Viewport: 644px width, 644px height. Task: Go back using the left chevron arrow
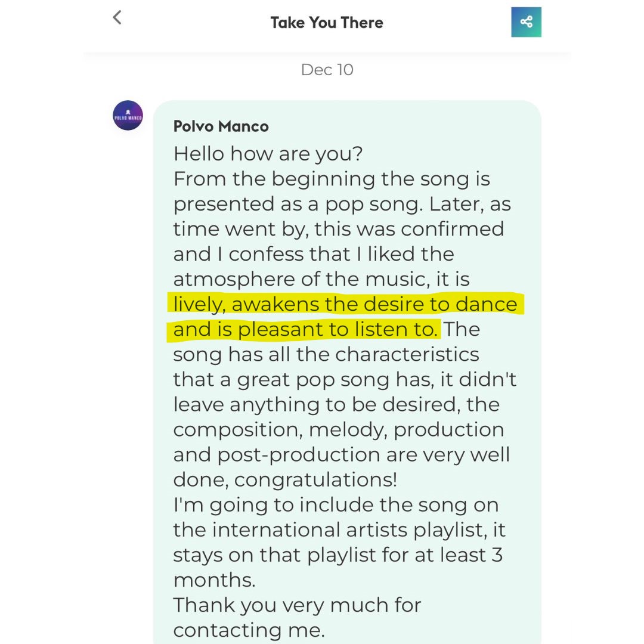[x=117, y=17]
